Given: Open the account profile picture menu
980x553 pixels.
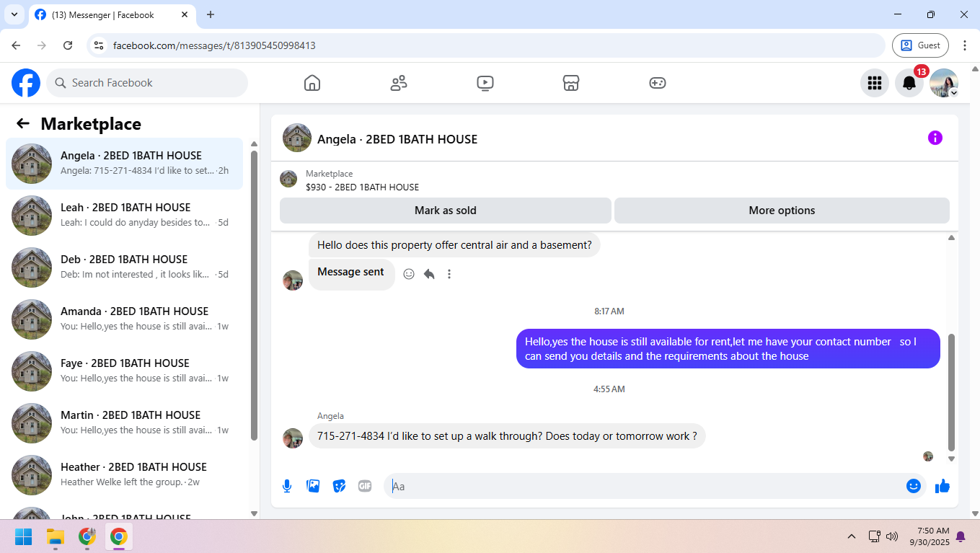Looking at the screenshot, I should [944, 83].
